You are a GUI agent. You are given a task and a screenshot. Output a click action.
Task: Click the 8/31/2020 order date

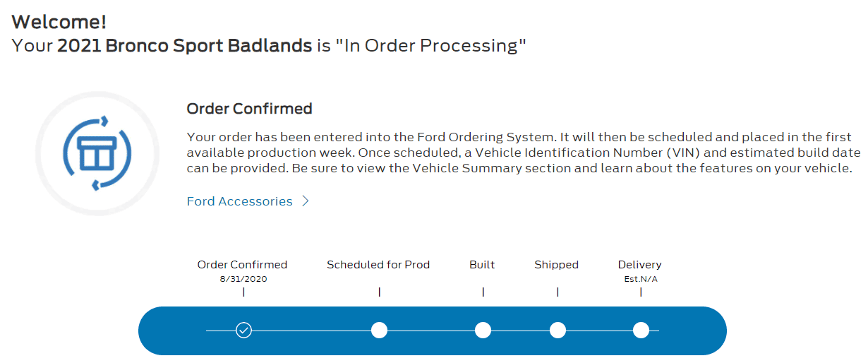pos(243,279)
